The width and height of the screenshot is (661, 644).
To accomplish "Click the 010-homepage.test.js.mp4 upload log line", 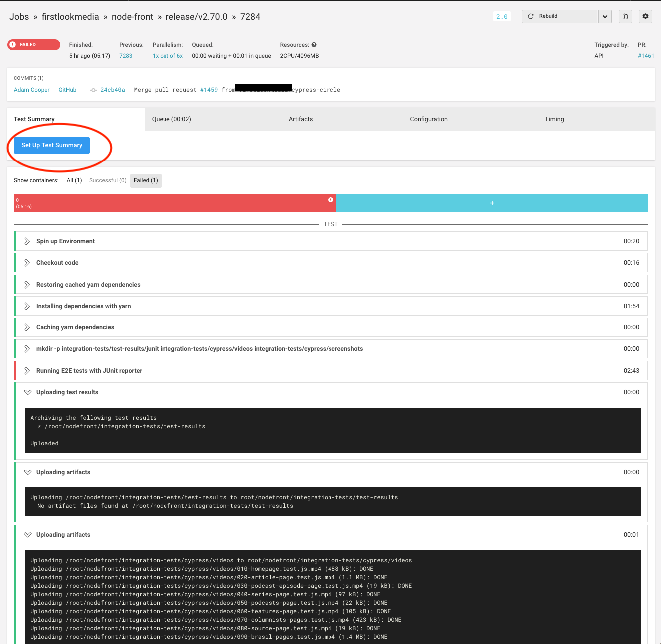I will coord(202,569).
